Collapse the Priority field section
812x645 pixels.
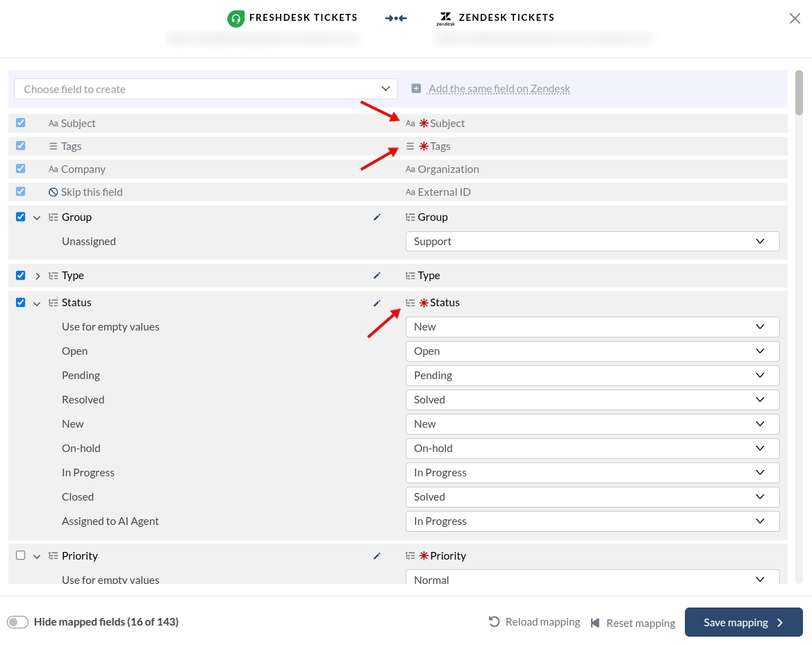pyautogui.click(x=37, y=557)
